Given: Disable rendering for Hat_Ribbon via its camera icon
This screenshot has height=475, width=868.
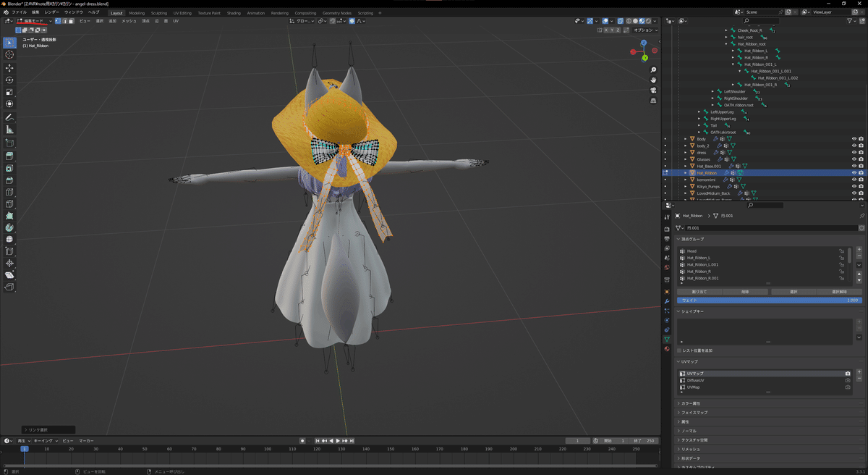Looking at the screenshot, I should coord(861,173).
